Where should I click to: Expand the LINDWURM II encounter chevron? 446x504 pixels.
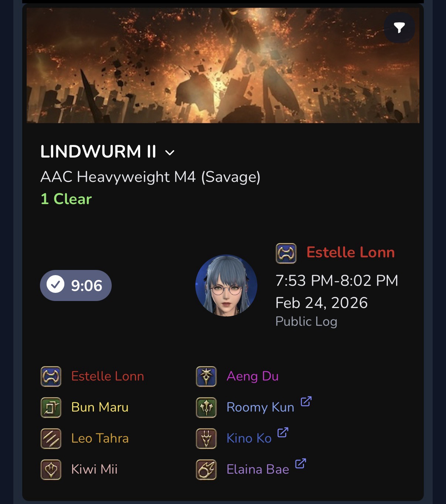point(170,153)
